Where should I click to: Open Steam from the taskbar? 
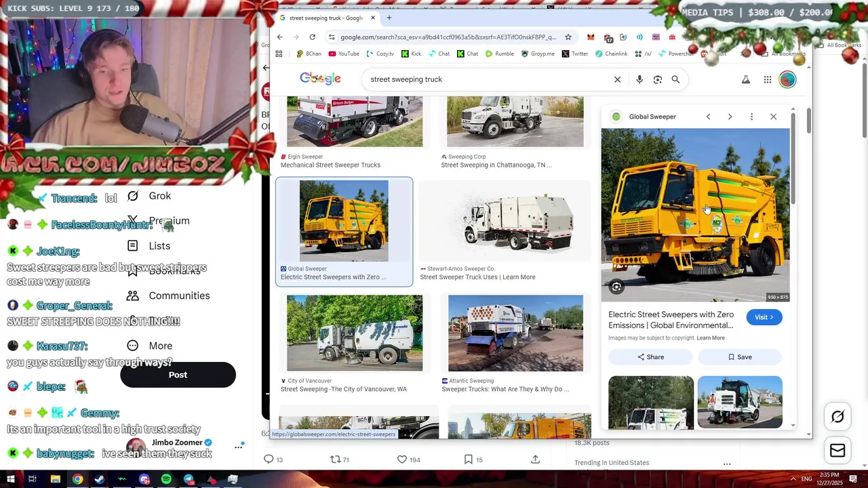pos(100,479)
